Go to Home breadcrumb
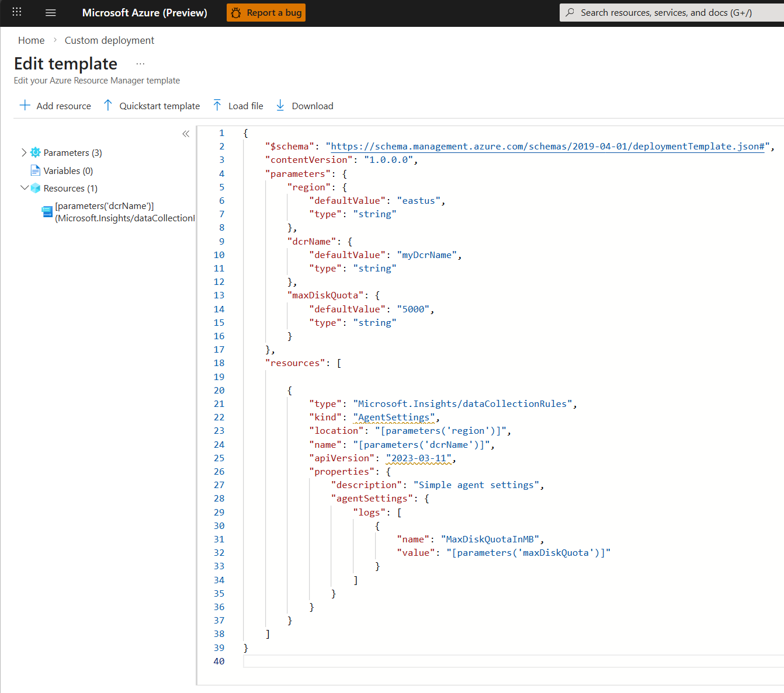Image resolution: width=784 pixels, height=693 pixels. (x=31, y=40)
